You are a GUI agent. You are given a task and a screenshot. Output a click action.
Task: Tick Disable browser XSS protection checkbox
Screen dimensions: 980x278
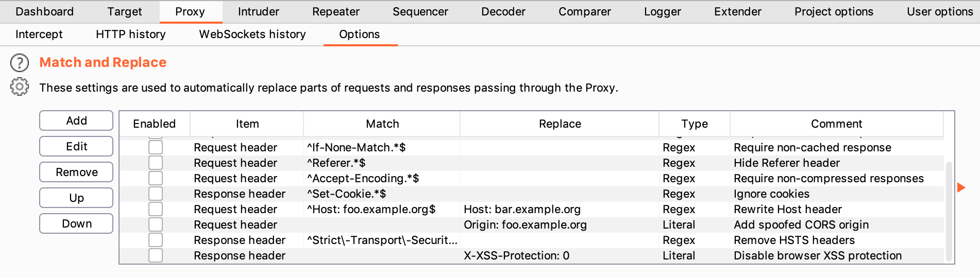tap(156, 256)
